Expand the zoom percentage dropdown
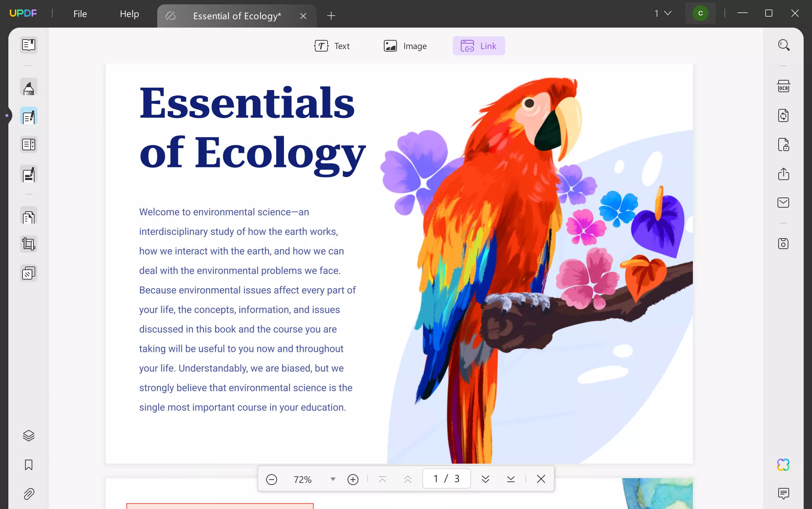 pos(332,479)
